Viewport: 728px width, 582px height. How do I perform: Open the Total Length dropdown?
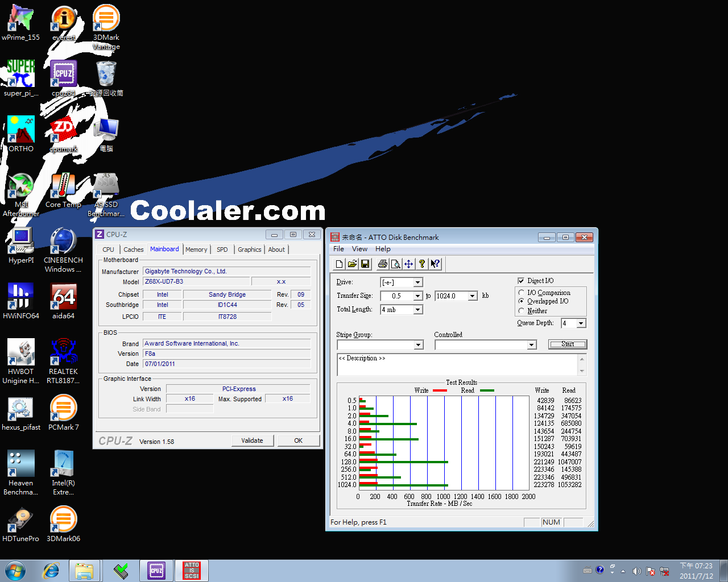click(x=418, y=310)
